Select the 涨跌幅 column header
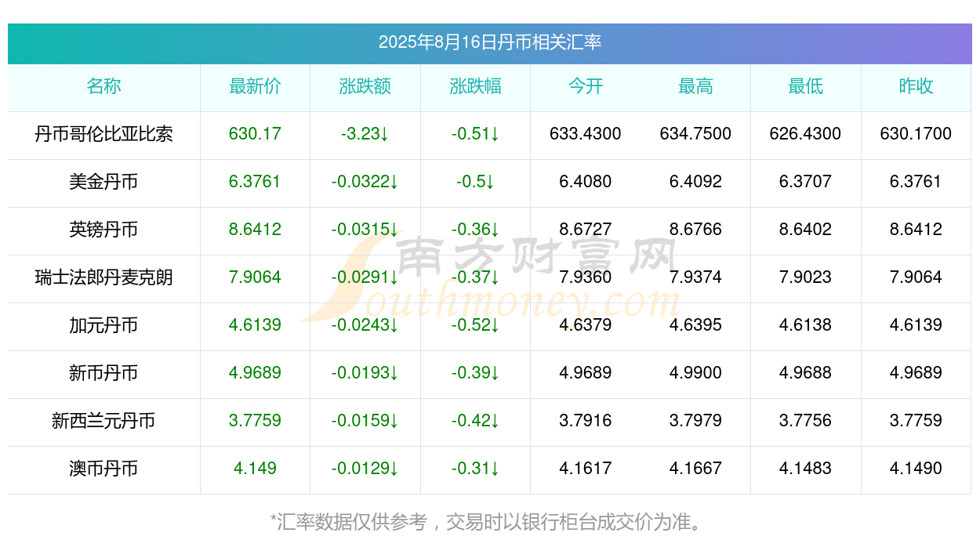The width and height of the screenshot is (980, 547). (476, 86)
